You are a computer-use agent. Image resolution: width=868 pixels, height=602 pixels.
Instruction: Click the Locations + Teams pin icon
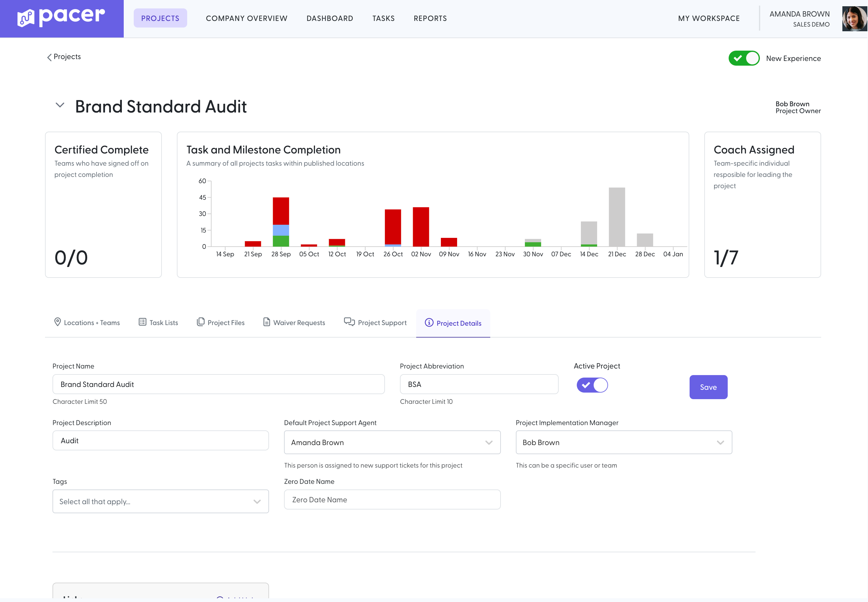pyautogui.click(x=57, y=322)
